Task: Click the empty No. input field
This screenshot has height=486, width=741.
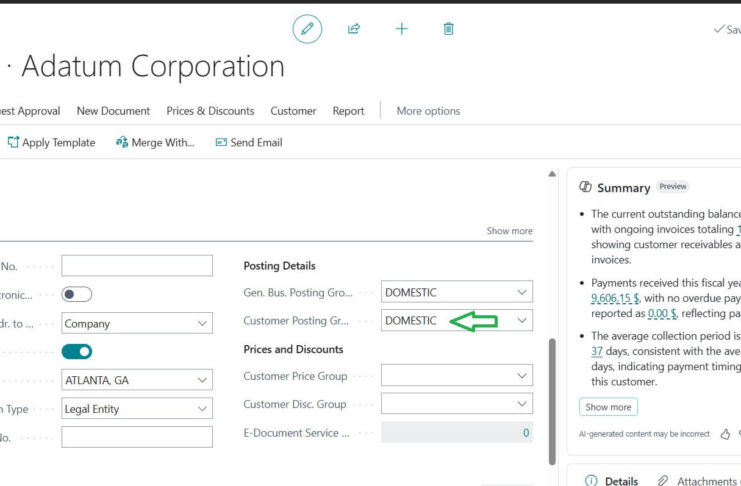Action: point(137,266)
